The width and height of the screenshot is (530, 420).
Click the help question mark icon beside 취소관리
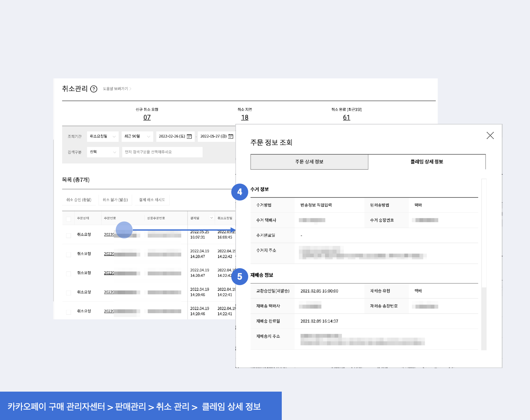(93, 89)
